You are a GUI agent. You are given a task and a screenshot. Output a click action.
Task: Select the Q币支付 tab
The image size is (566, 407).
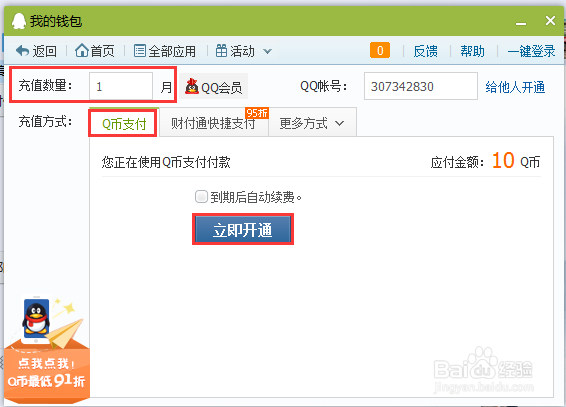(x=123, y=123)
